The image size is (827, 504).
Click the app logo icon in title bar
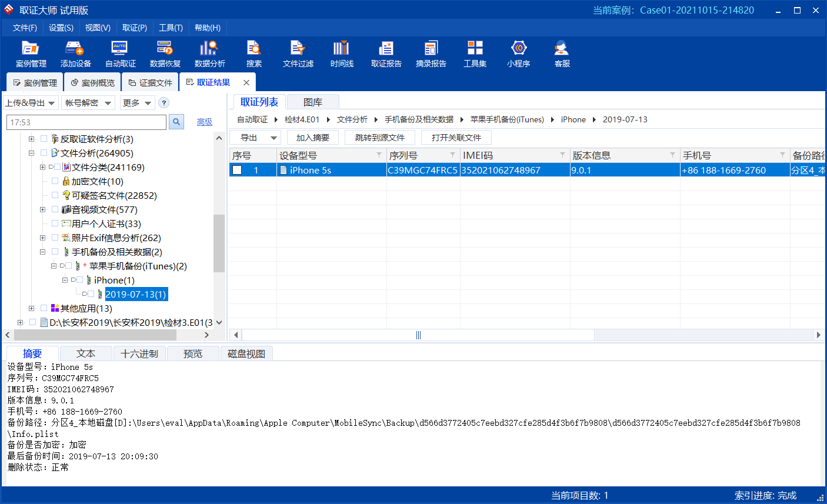click(x=9, y=10)
